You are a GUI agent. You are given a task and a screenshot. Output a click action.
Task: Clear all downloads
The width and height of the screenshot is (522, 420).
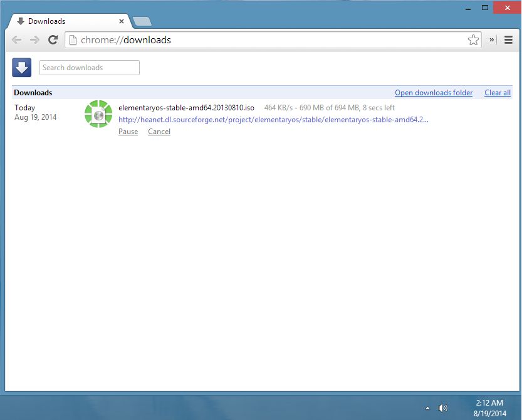tap(498, 93)
